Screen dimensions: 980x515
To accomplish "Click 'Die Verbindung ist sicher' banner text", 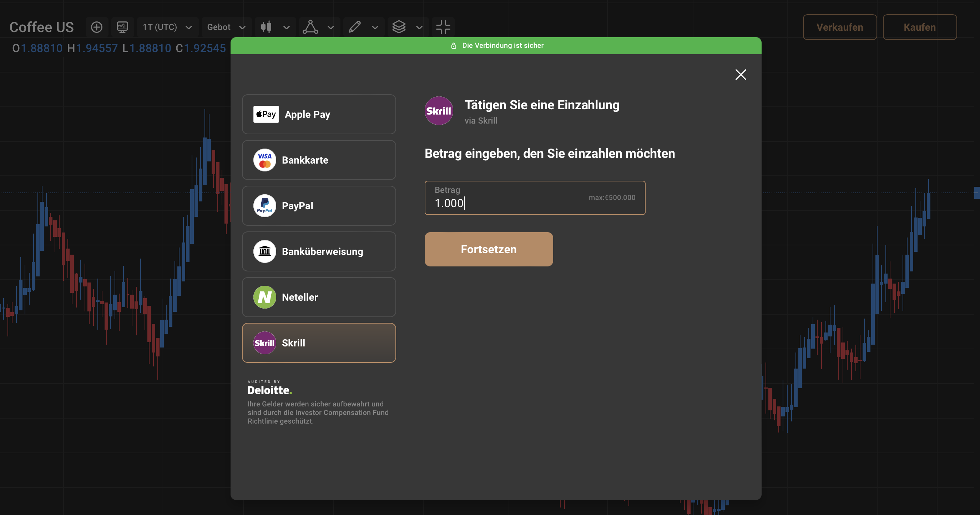I will (502, 45).
